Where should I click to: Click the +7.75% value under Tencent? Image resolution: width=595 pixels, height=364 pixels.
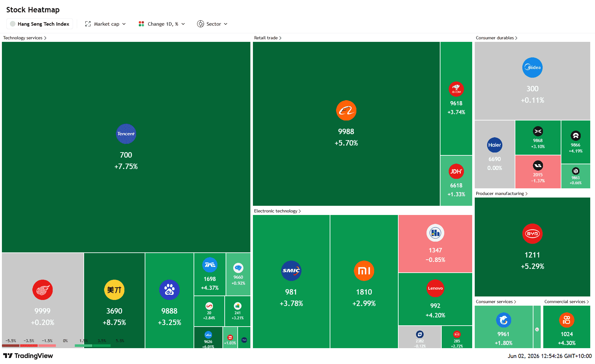[x=126, y=166]
